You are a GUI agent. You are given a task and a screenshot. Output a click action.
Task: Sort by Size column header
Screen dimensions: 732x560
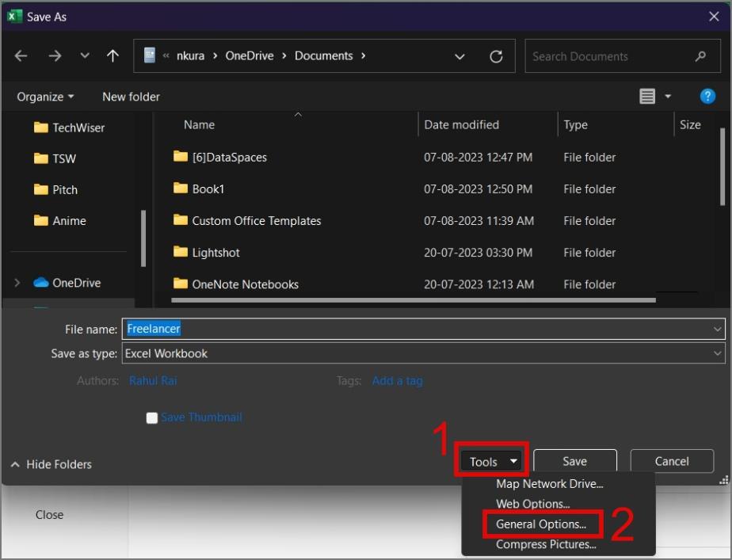point(690,124)
